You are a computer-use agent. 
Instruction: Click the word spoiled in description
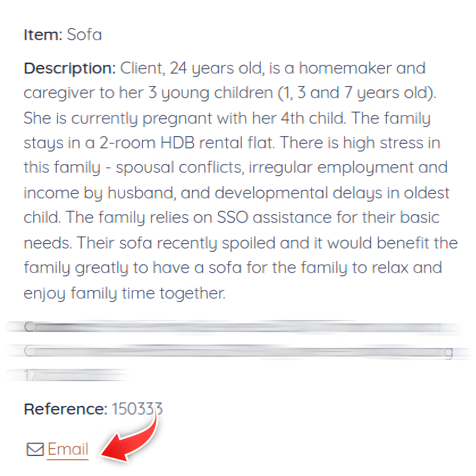pos(248,243)
